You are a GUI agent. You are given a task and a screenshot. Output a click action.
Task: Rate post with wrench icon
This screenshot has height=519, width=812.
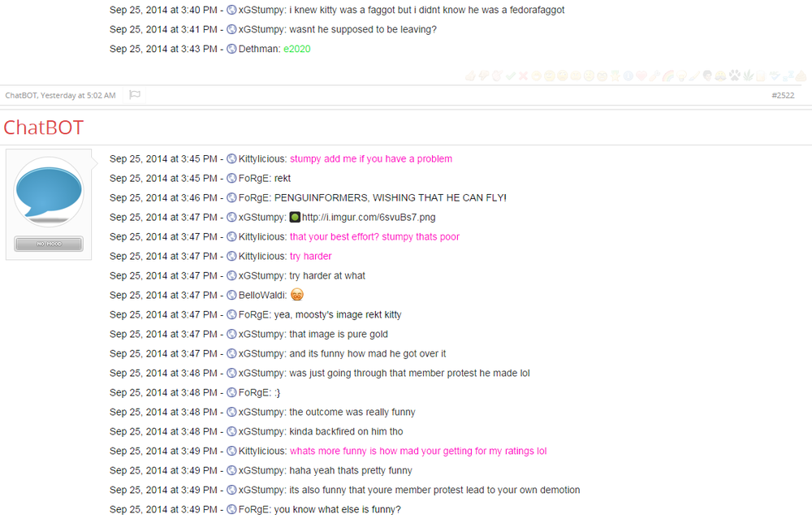[x=654, y=76]
